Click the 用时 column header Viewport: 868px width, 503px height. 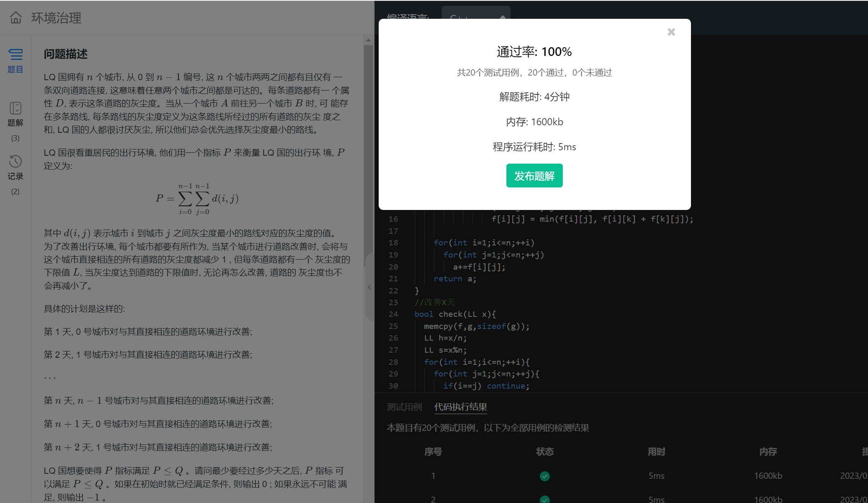click(x=656, y=452)
